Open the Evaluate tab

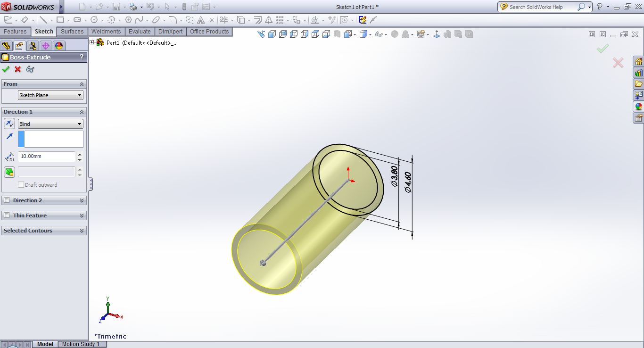(x=140, y=32)
